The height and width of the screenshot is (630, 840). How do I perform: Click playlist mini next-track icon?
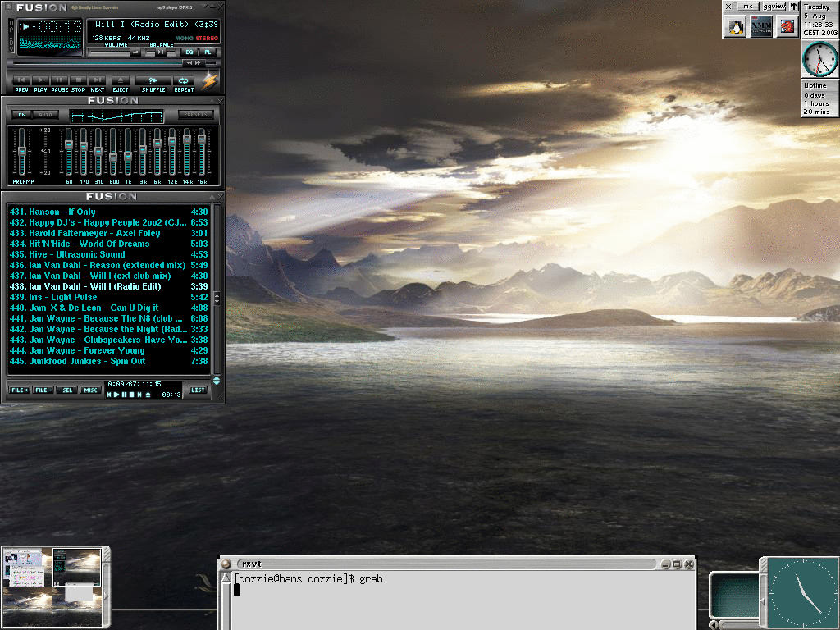(x=139, y=395)
